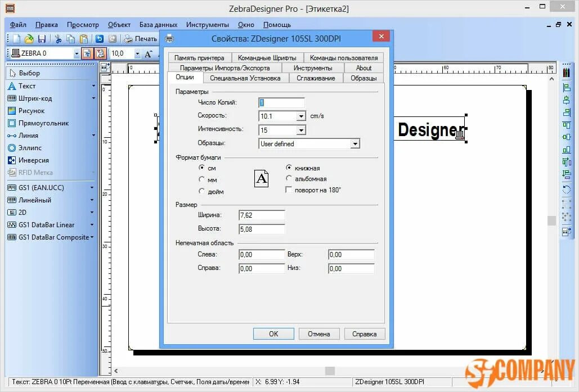Click the Справка help button

pos(365,334)
